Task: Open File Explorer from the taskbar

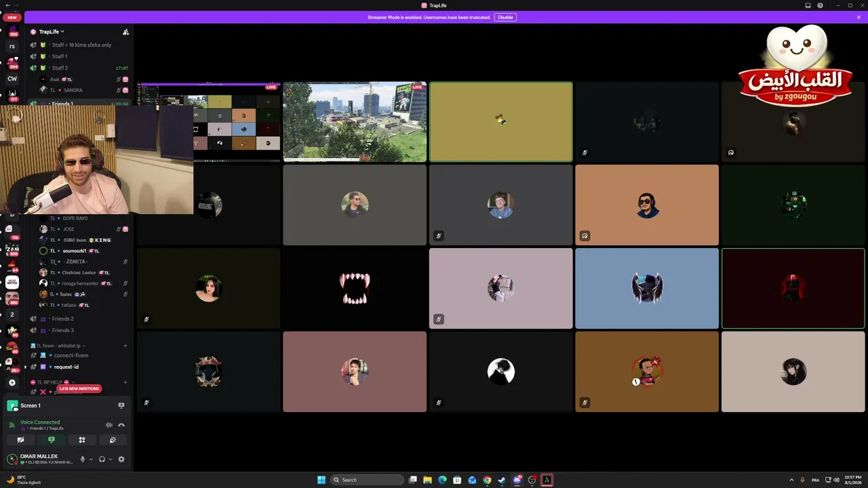Action: 427,480
